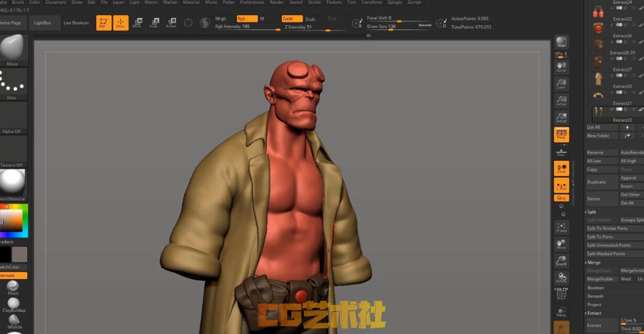
Task: Open the Document menu
Action: click(56, 2)
